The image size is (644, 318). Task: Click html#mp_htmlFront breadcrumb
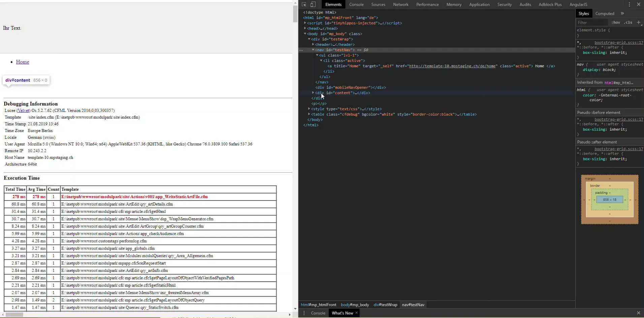[x=318, y=305]
